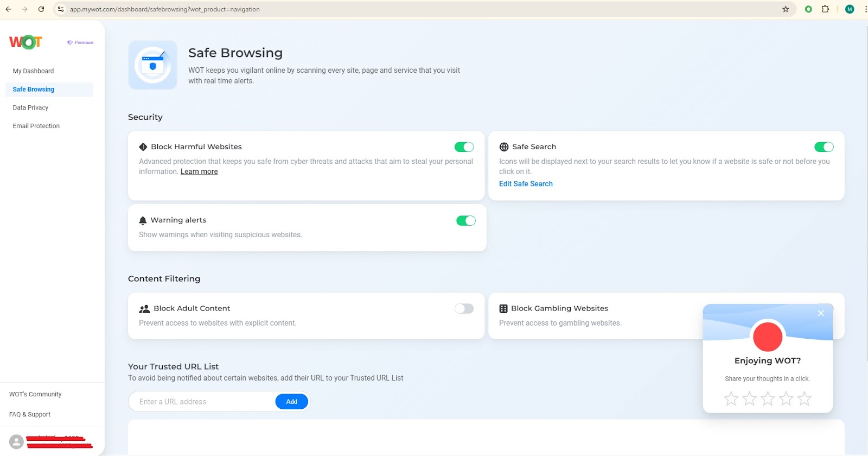Click Edit Safe Search link
868x456 pixels.
click(526, 184)
